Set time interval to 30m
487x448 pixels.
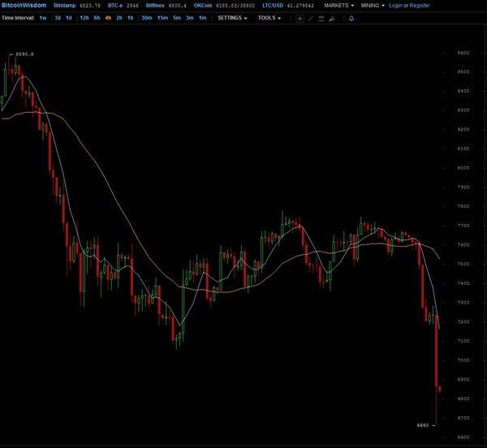[147, 18]
